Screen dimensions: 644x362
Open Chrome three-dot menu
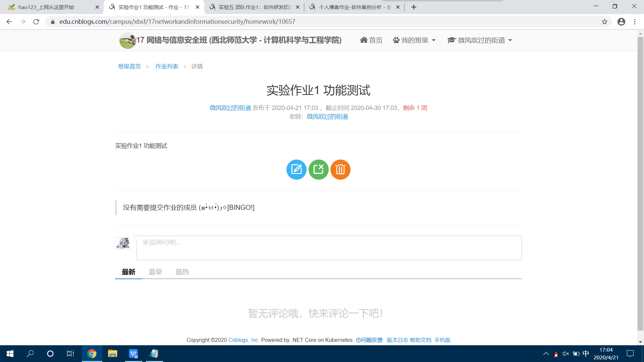(x=635, y=22)
